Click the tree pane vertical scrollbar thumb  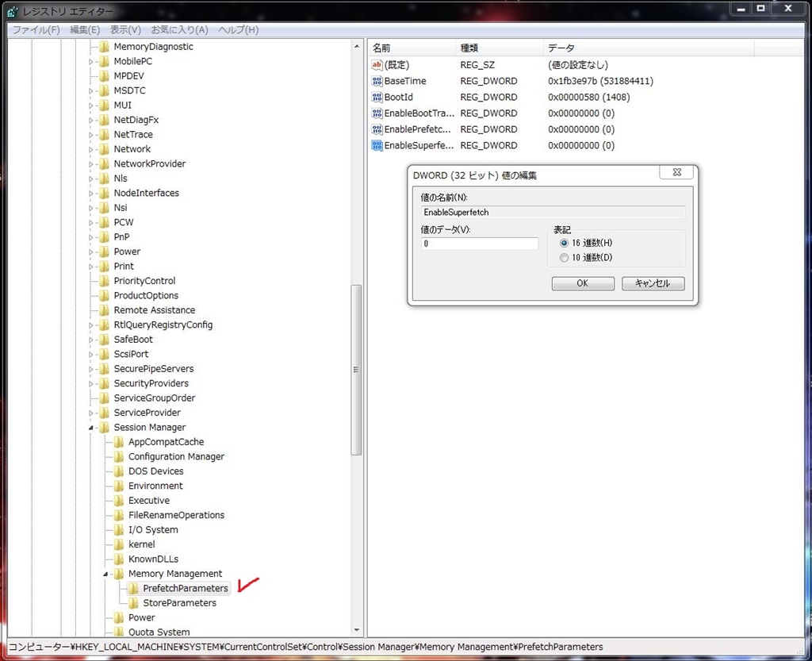(x=356, y=370)
